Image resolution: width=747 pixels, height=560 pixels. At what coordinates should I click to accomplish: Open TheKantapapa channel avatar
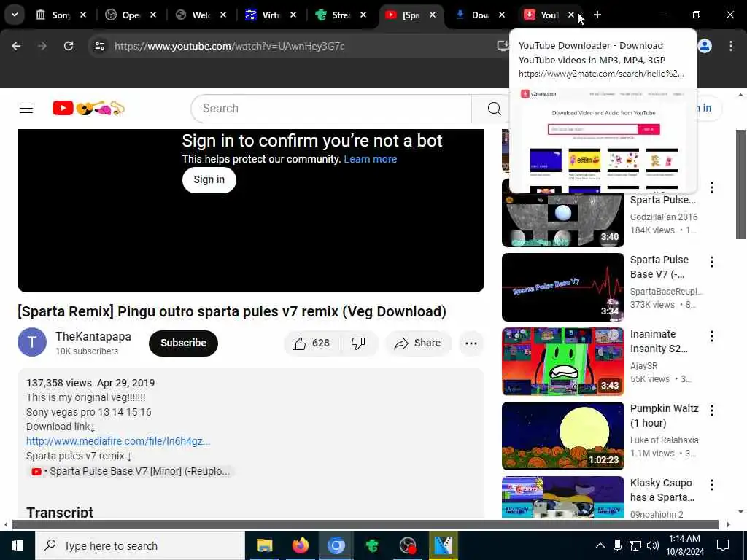[x=32, y=342]
